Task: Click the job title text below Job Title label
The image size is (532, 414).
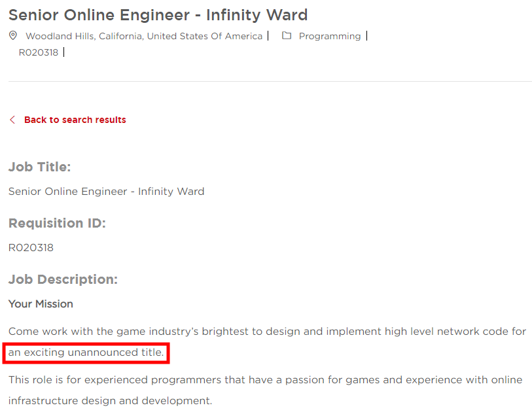Action: [106, 191]
